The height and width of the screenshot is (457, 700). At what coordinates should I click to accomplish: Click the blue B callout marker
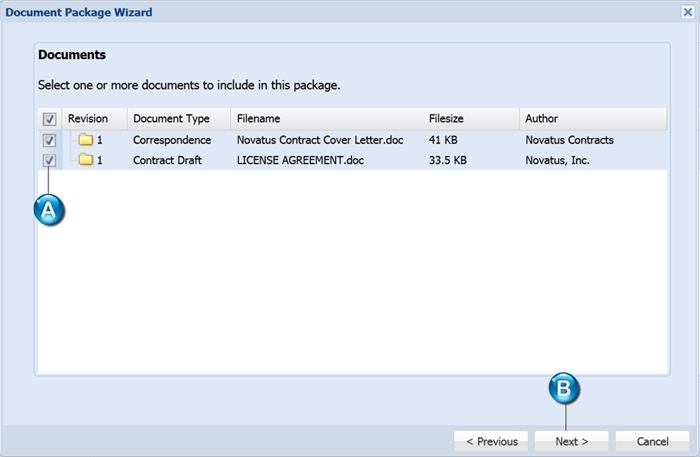pos(564,388)
